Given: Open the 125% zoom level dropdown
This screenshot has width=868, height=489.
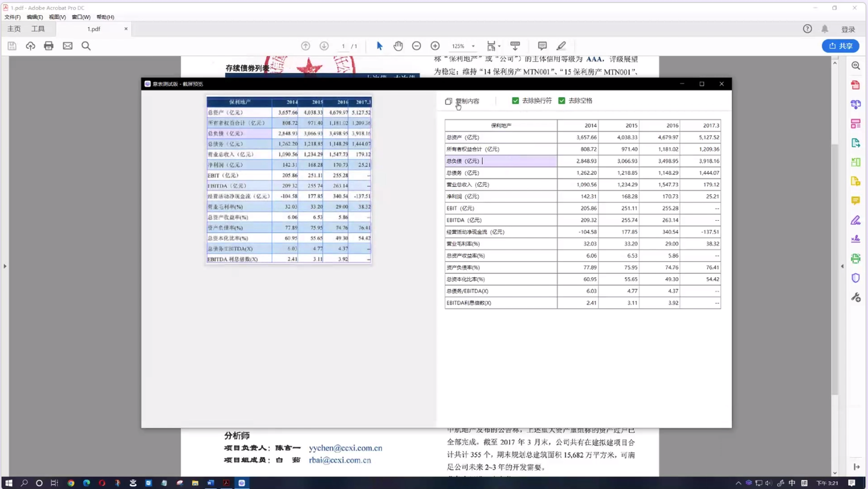Looking at the screenshot, I should click(x=463, y=46).
